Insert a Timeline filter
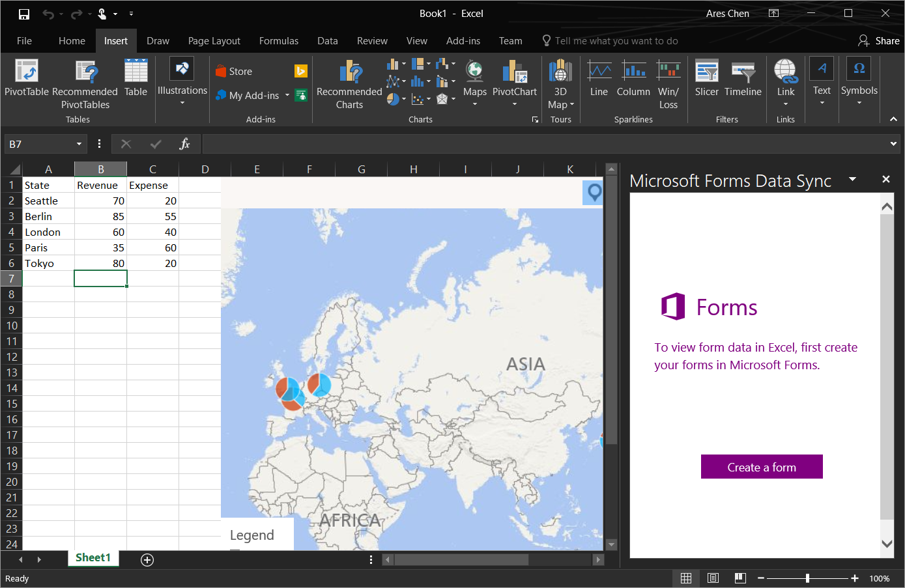This screenshot has height=588, width=905. click(x=743, y=78)
